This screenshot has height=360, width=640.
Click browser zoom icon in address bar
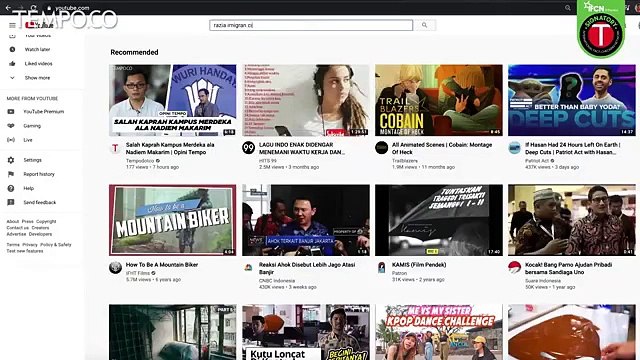click(568, 8)
